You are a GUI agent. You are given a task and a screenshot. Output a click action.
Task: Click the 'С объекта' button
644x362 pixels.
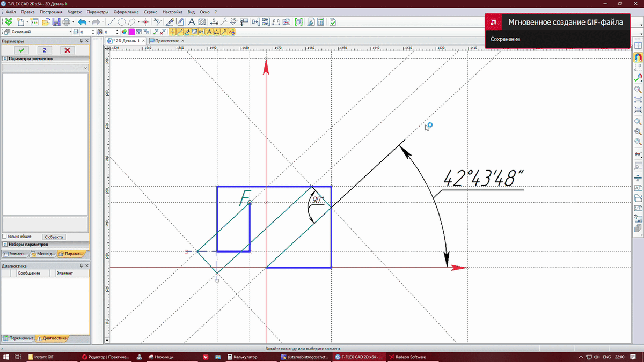click(54, 237)
